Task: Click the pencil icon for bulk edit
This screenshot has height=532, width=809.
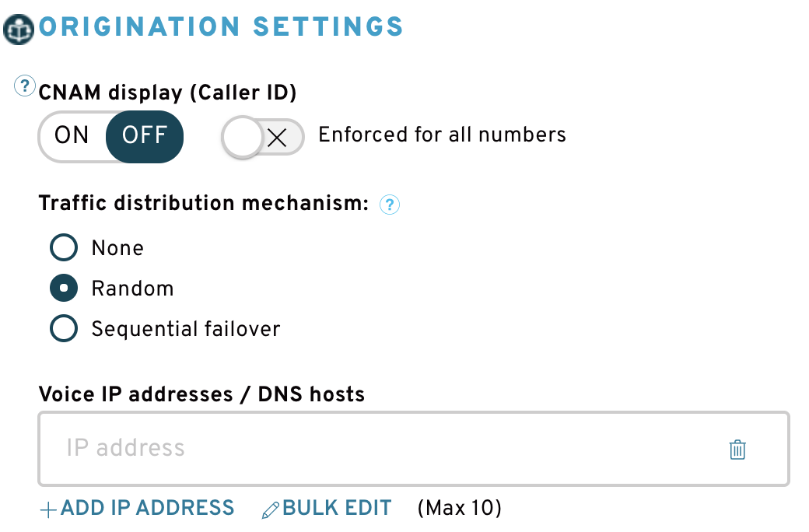Action: [x=271, y=509]
